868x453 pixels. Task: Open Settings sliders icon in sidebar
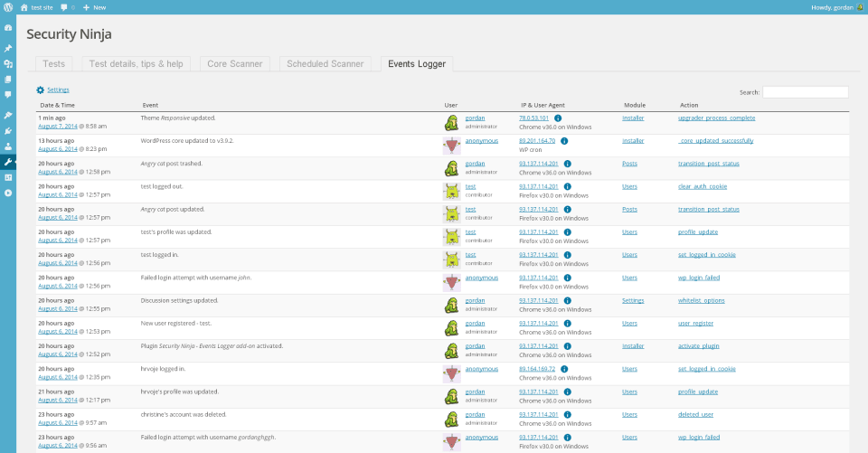coord(8,177)
